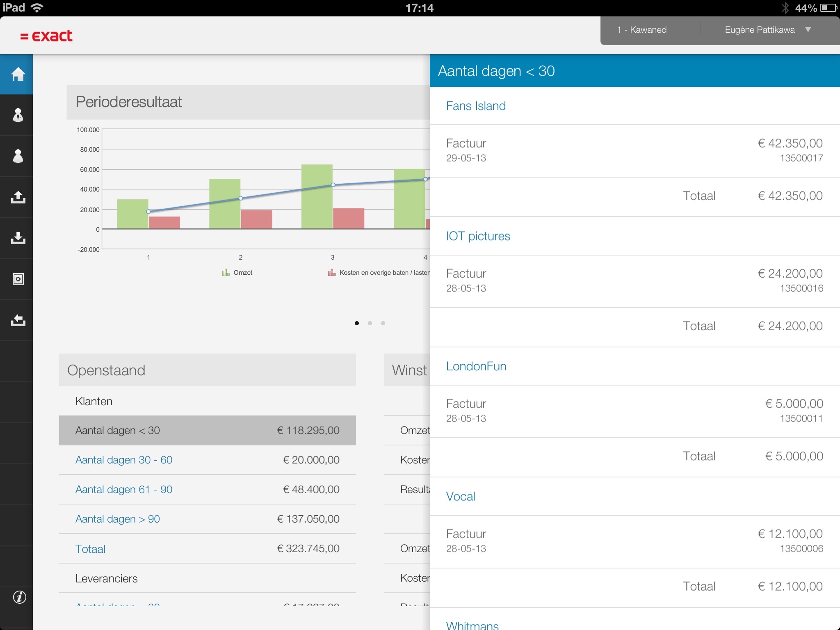The width and height of the screenshot is (840, 630).
Task: Open the Totaal link under Klanten
Action: click(90, 549)
